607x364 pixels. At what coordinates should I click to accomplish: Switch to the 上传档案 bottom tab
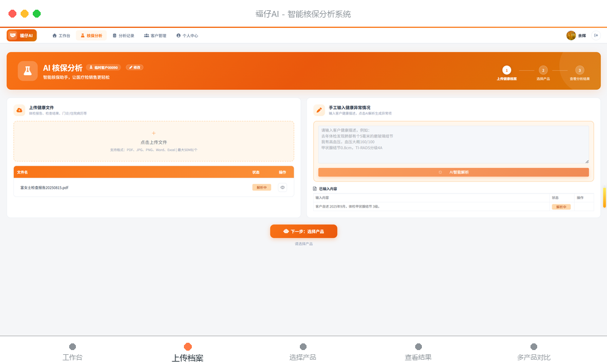pos(188,353)
